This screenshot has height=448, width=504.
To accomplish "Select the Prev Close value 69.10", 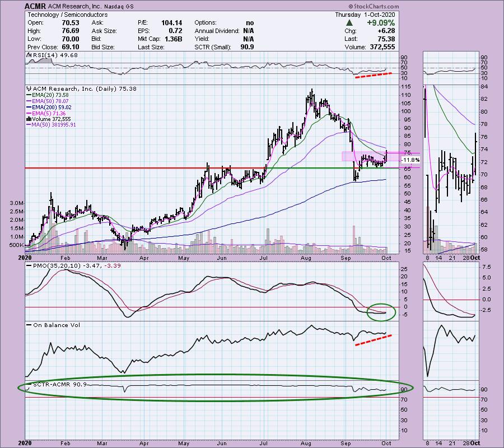I will click(71, 47).
